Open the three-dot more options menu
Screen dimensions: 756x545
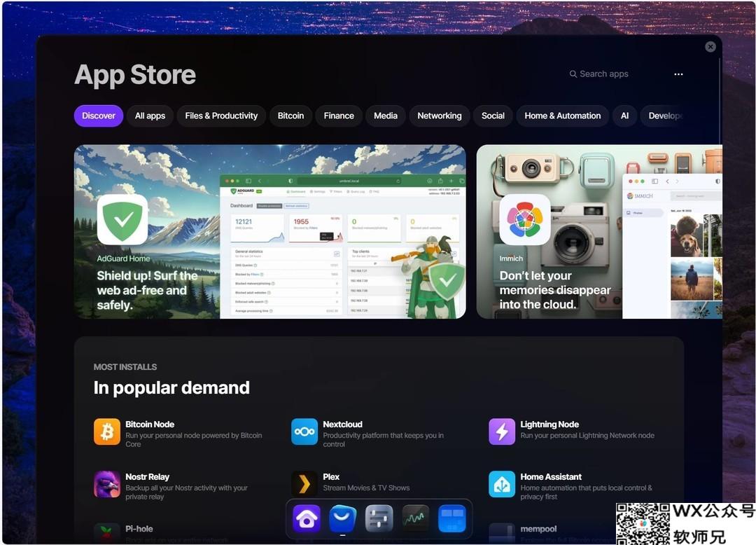point(678,74)
